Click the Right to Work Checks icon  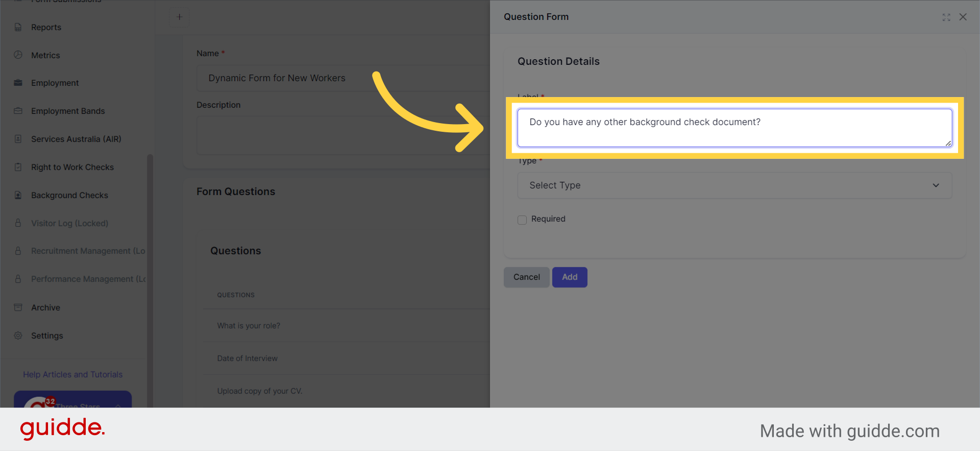point(18,167)
